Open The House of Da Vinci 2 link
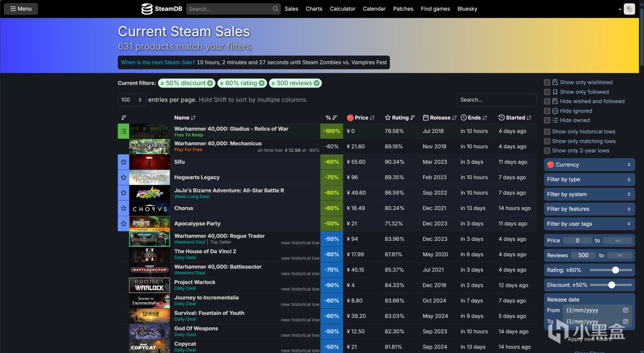Viewport: 644px width, 353px height. (x=205, y=251)
